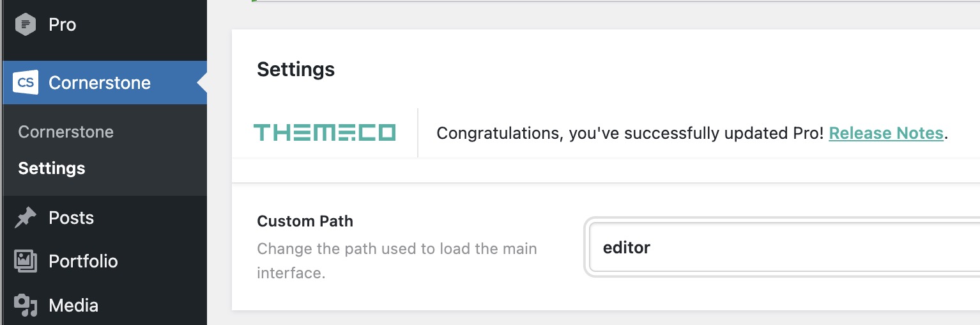Image resolution: width=980 pixels, height=325 pixels.
Task: Click the Settings page heading
Action: (x=296, y=69)
